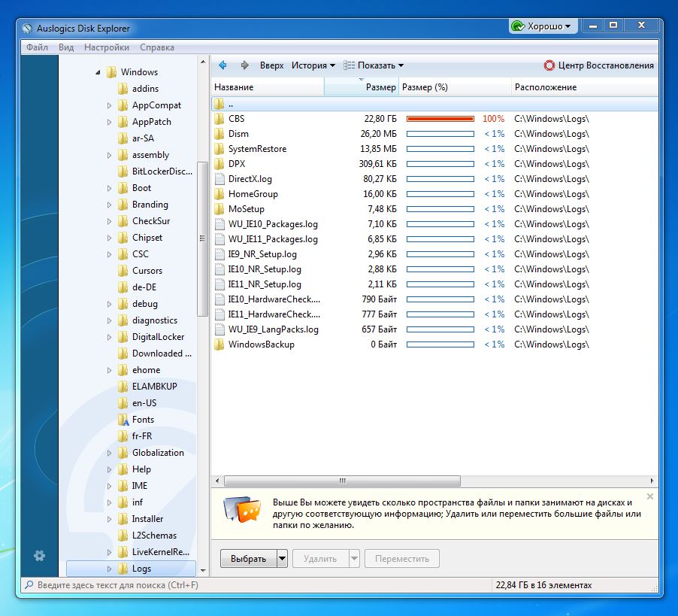
Task: Select the IE11_NR_Setup.log row
Action: click(x=435, y=284)
